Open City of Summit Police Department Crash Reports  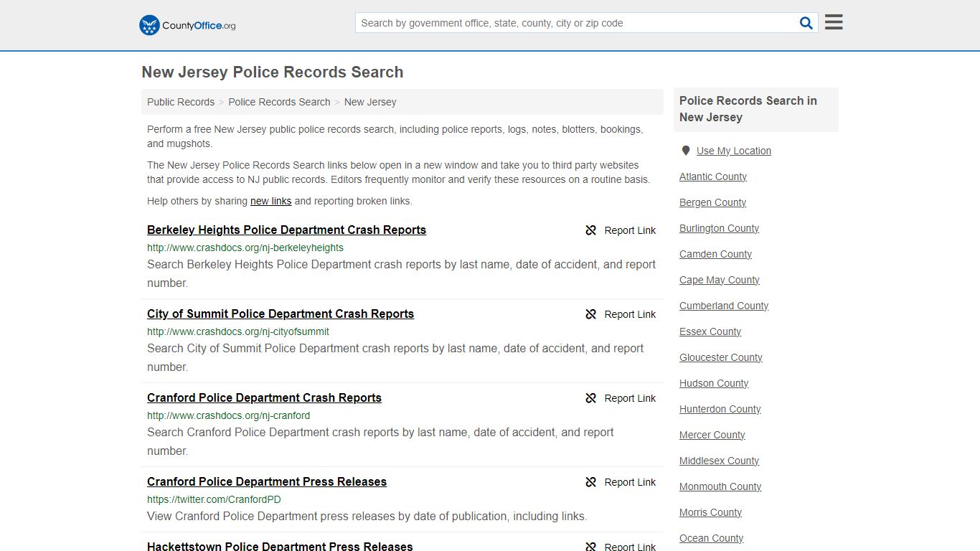point(281,314)
